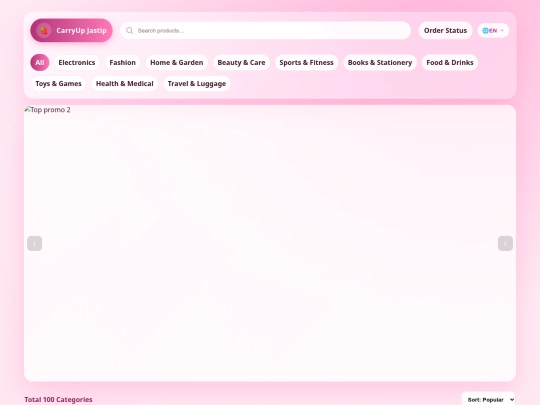Choose the Beauty & Care category
The width and height of the screenshot is (540, 405).
click(241, 62)
